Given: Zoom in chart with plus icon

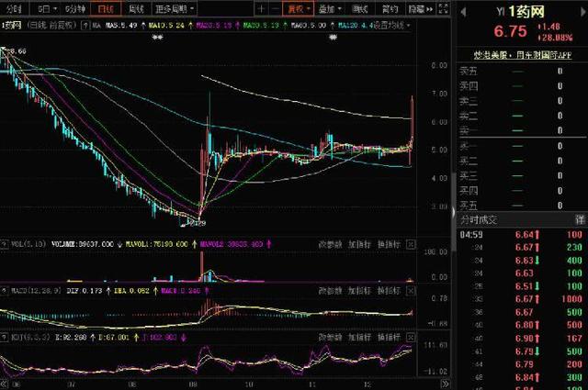Looking at the screenshot, I should pyautogui.click(x=261, y=8).
